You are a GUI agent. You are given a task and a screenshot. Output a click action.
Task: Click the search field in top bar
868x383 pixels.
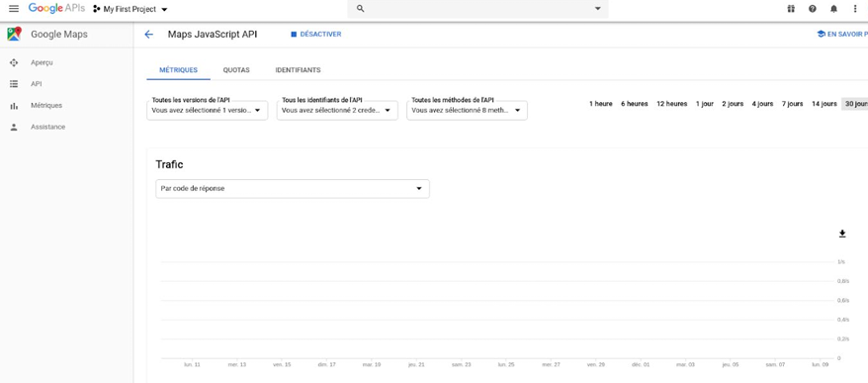[x=477, y=9]
